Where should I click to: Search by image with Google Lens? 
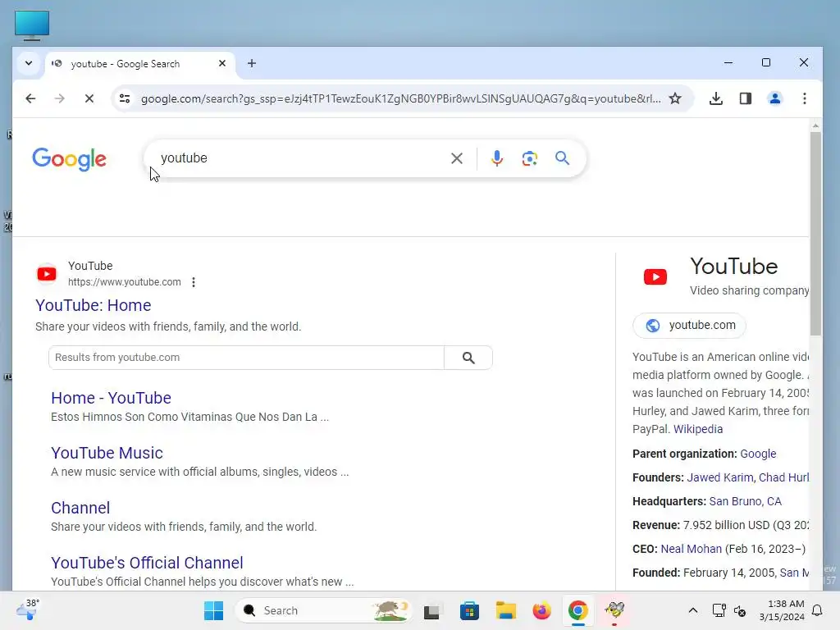click(529, 158)
